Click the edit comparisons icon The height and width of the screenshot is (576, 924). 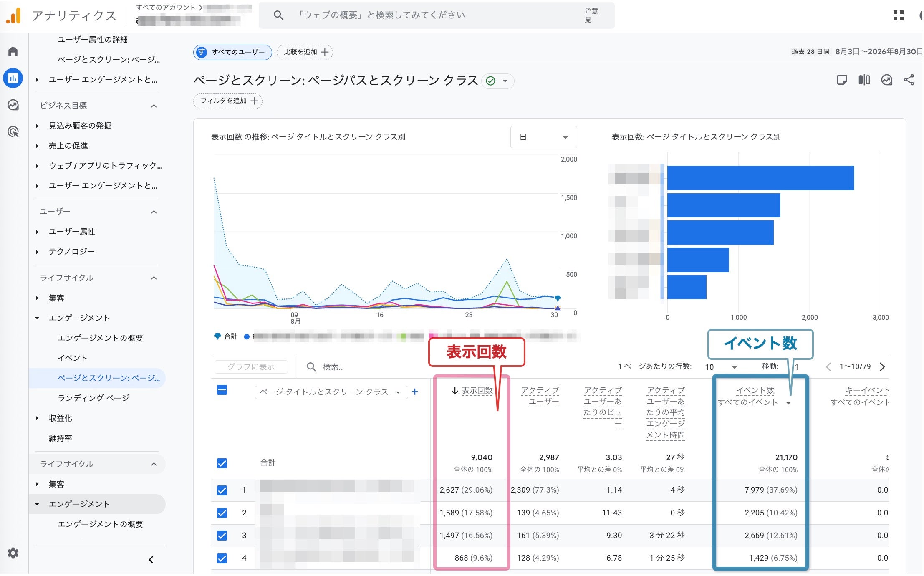(x=864, y=80)
